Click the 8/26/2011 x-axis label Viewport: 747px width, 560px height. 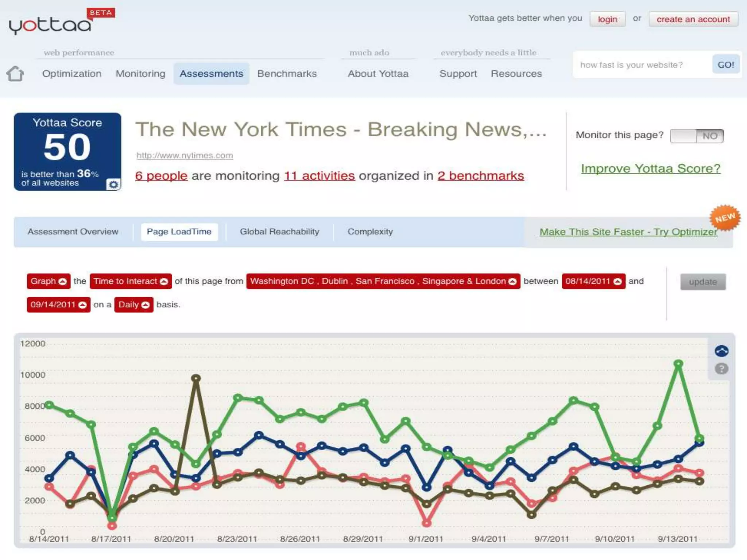300,539
